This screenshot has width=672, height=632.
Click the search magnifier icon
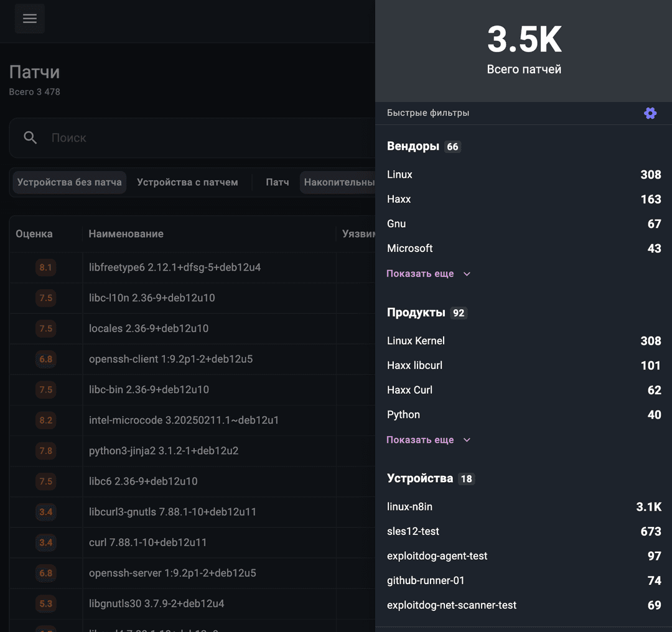coord(30,137)
